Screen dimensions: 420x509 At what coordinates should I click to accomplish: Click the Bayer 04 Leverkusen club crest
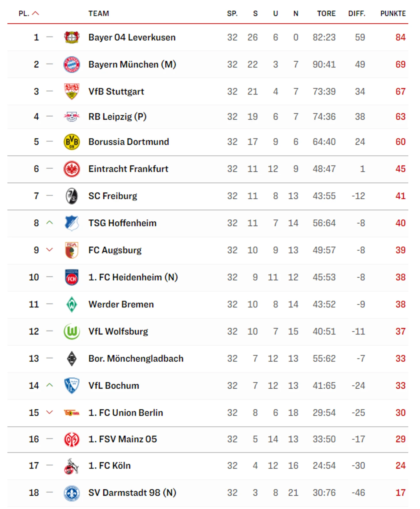click(x=72, y=37)
